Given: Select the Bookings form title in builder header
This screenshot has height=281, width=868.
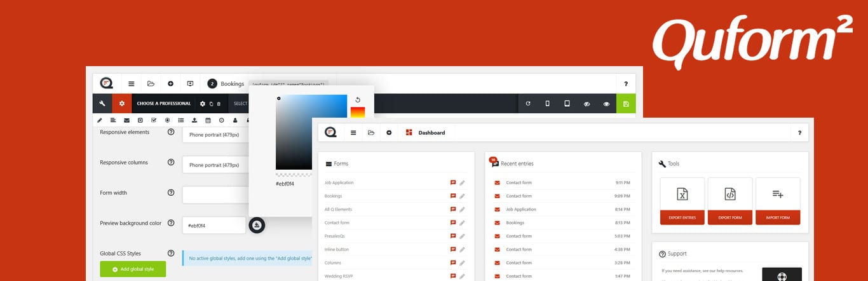Looking at the screenshot, I should [232, 83].
